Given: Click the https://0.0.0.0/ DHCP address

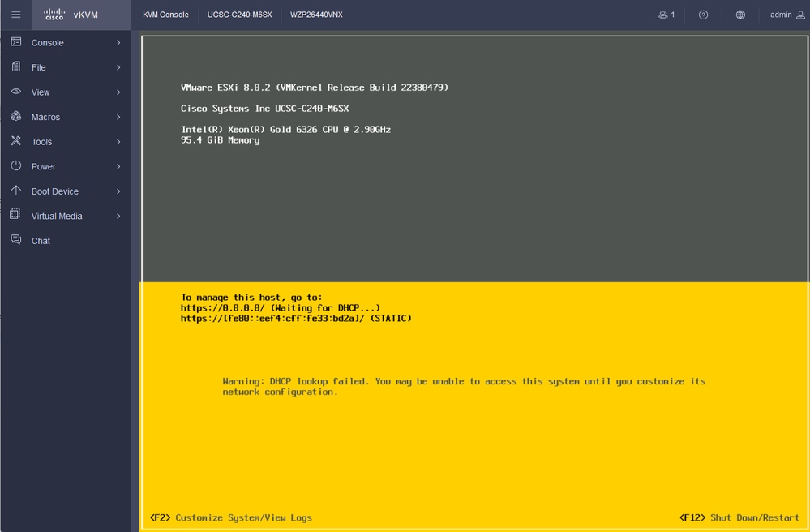Looking at the screenshot, I should 281,308.
